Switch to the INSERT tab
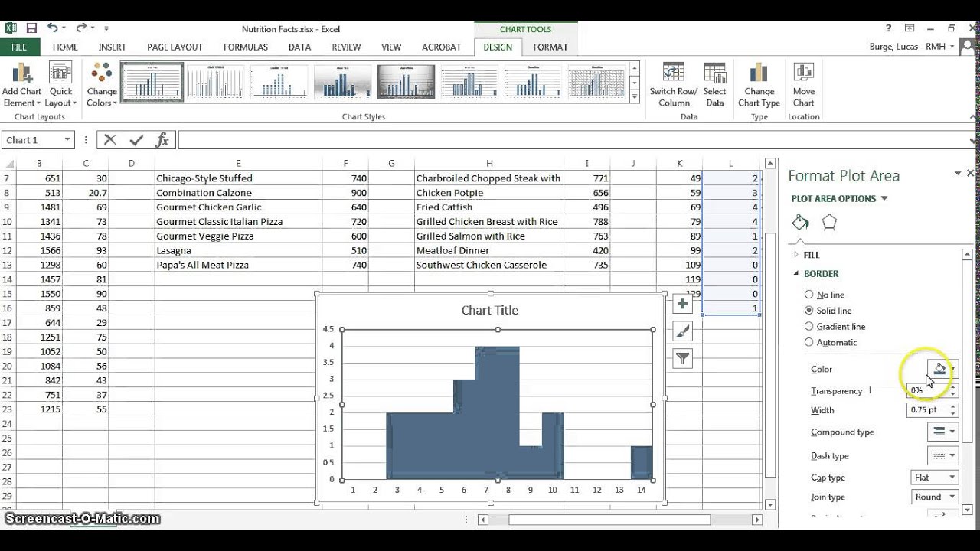The image size is (980, 551). (x=112, y=47)
